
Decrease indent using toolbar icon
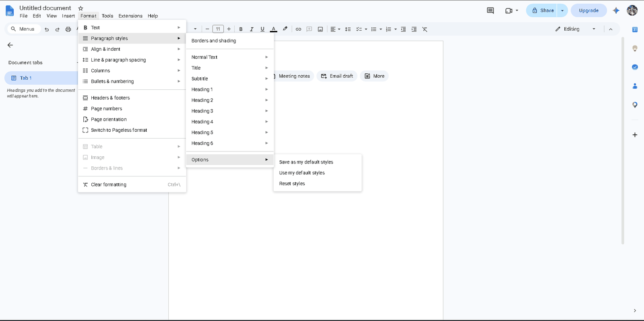coord(403,29)
